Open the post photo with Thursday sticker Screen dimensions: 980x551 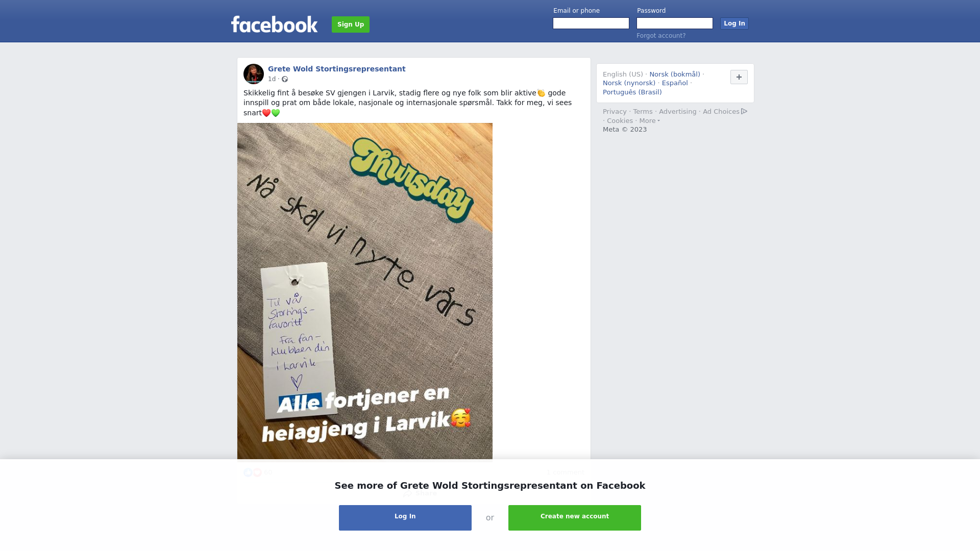click(365, 291)
